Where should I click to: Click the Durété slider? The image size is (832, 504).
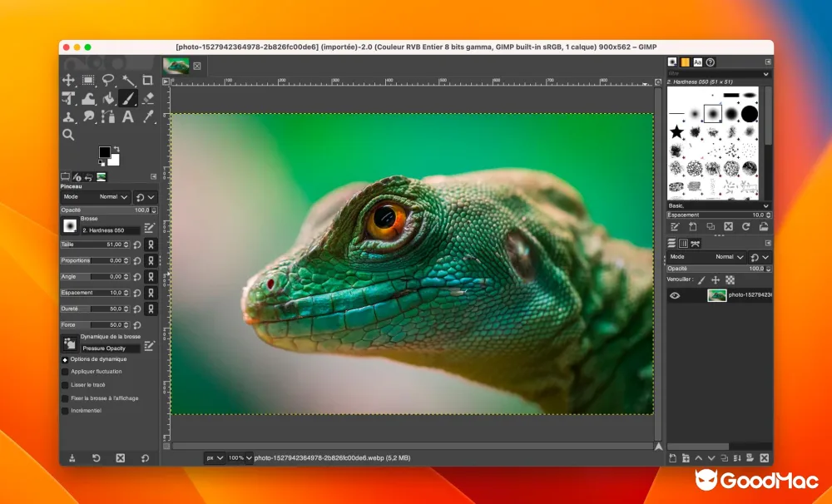[95, 309]
